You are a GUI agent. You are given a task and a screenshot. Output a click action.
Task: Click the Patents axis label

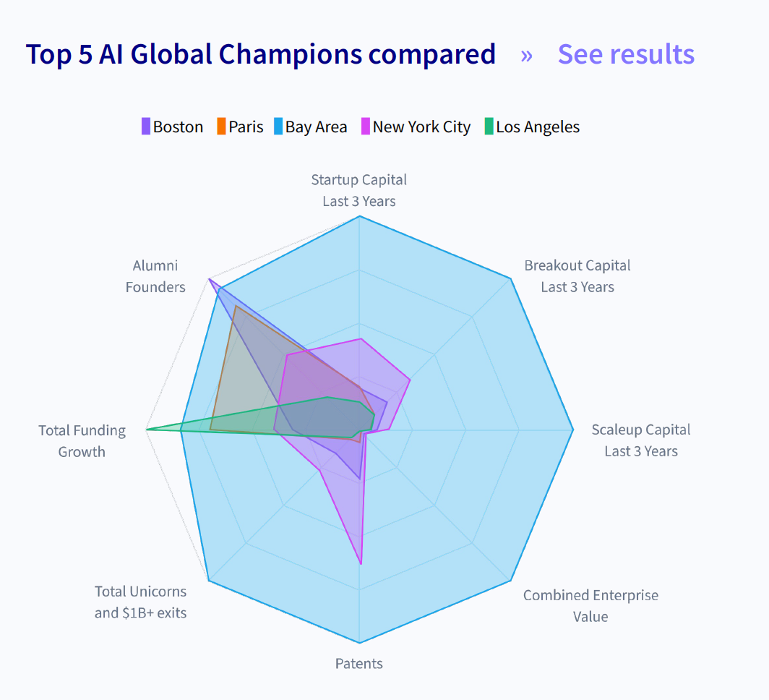click(x=359, y=663)
